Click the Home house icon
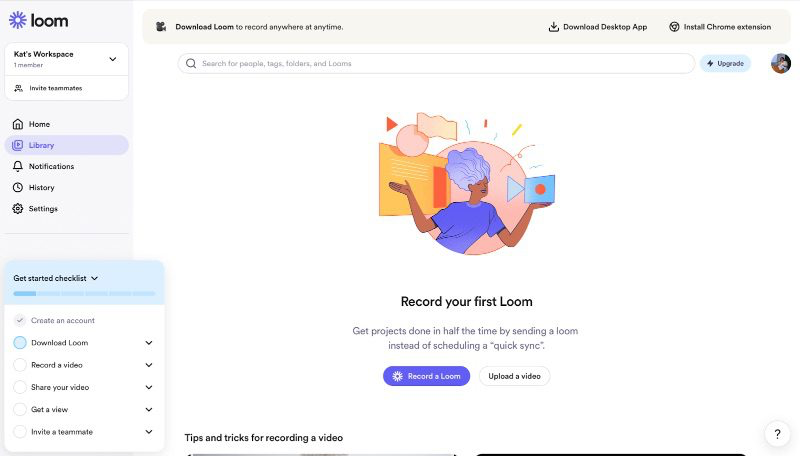This screenshot has width=800, height=456. [18, 124]
